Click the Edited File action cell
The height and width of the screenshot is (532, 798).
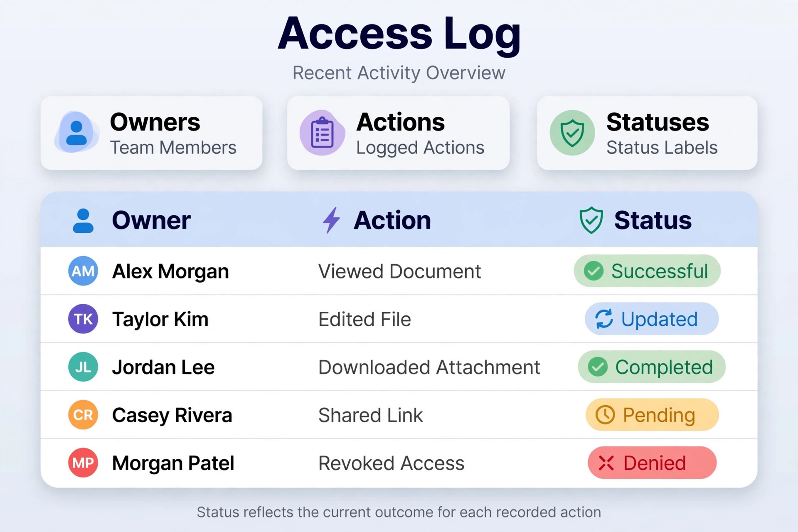coord(365,320)
